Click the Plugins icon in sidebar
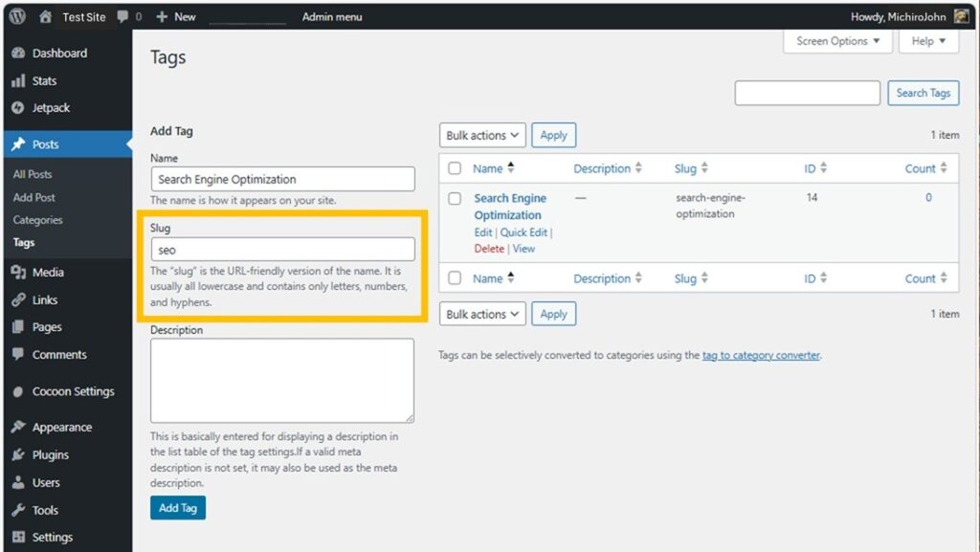The image size is (980, 552). click(x=18, y=455)
